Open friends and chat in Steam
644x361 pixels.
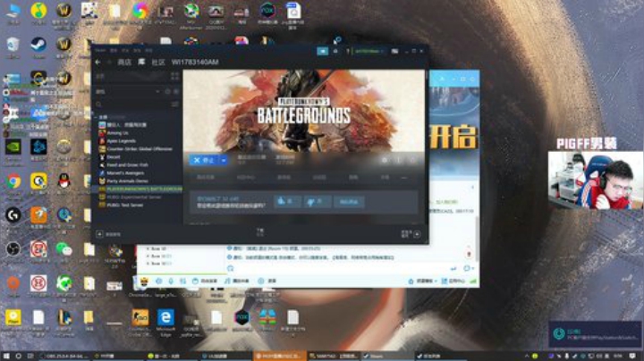click(411, 234)
